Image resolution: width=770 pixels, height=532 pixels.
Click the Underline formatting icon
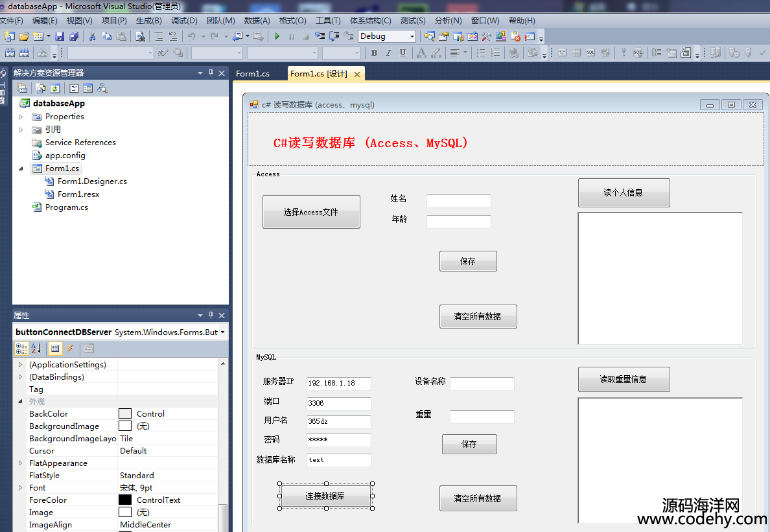[402, 52]
